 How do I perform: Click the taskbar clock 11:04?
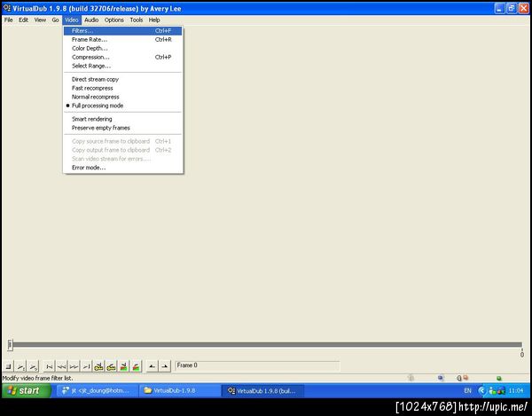click(x=516, y=391)
